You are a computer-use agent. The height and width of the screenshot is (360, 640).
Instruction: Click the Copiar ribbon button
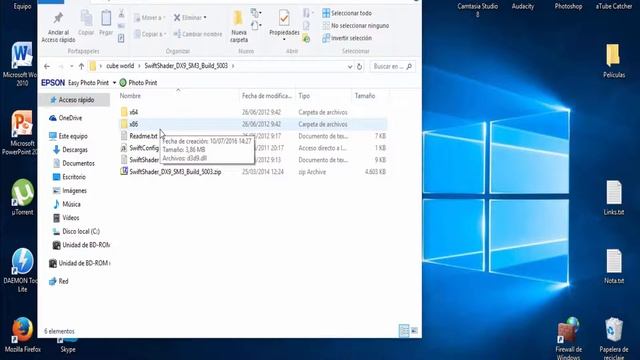(86, 23)
